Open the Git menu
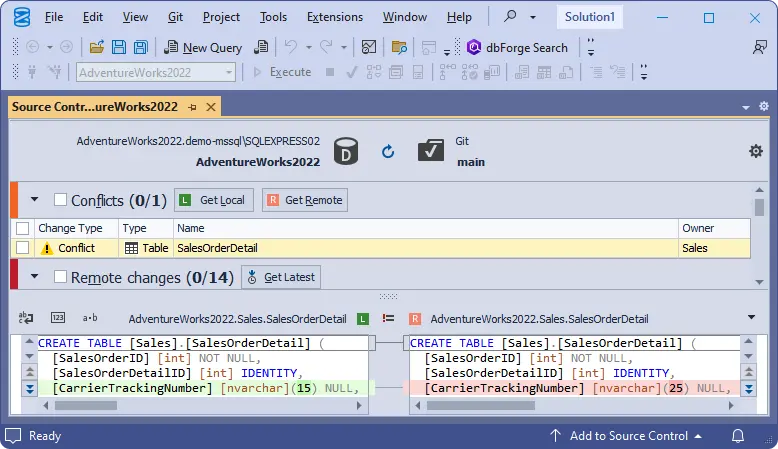Screen dimensions: 778x449 [x=177, y=17]
